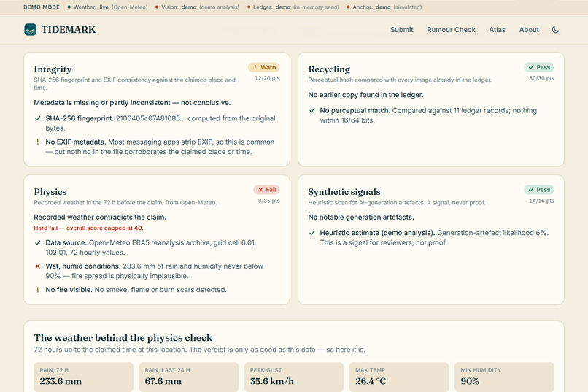
Task: Click the Peak gust 35.6 km/h tile
Action: coord(294,376)
